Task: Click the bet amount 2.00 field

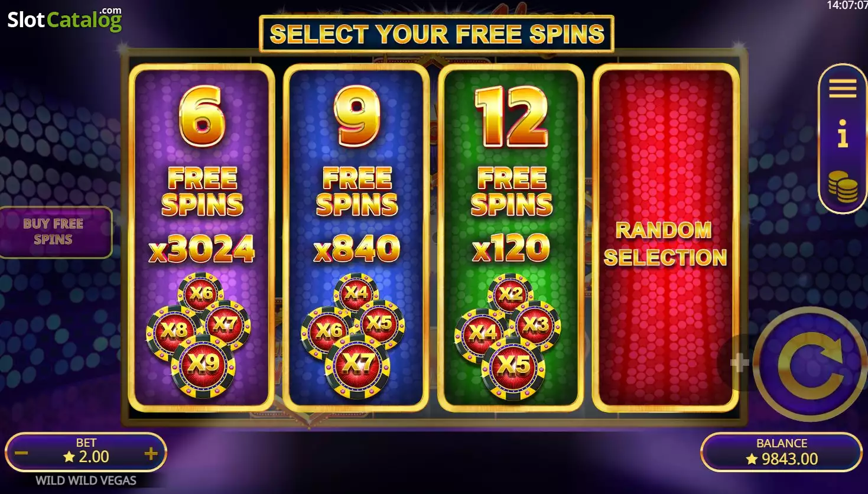Action: [86, 457]
